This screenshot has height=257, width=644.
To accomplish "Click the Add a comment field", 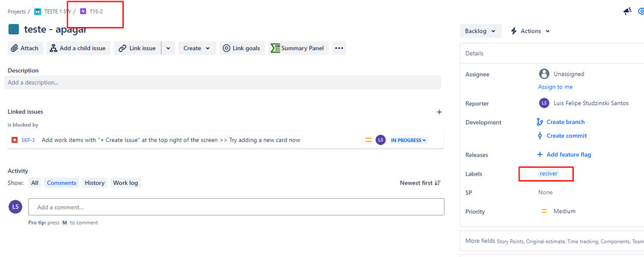I will click(x=236, y=207).
